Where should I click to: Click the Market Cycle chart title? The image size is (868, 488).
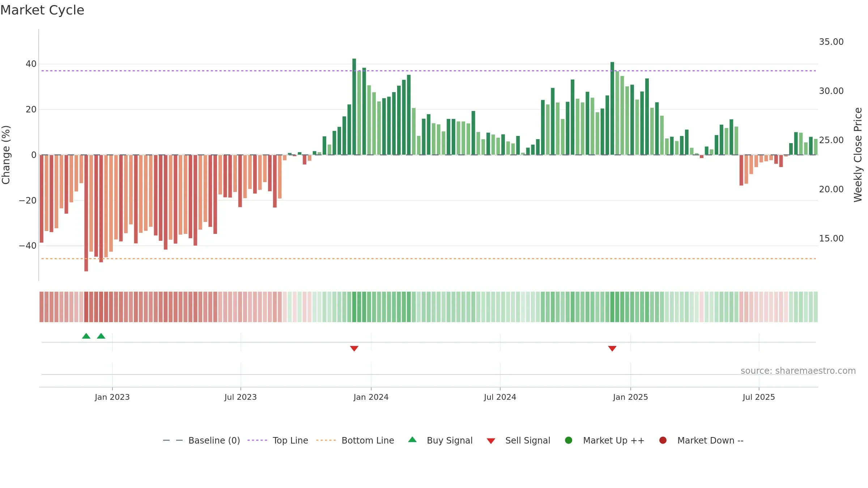[42, 10]
